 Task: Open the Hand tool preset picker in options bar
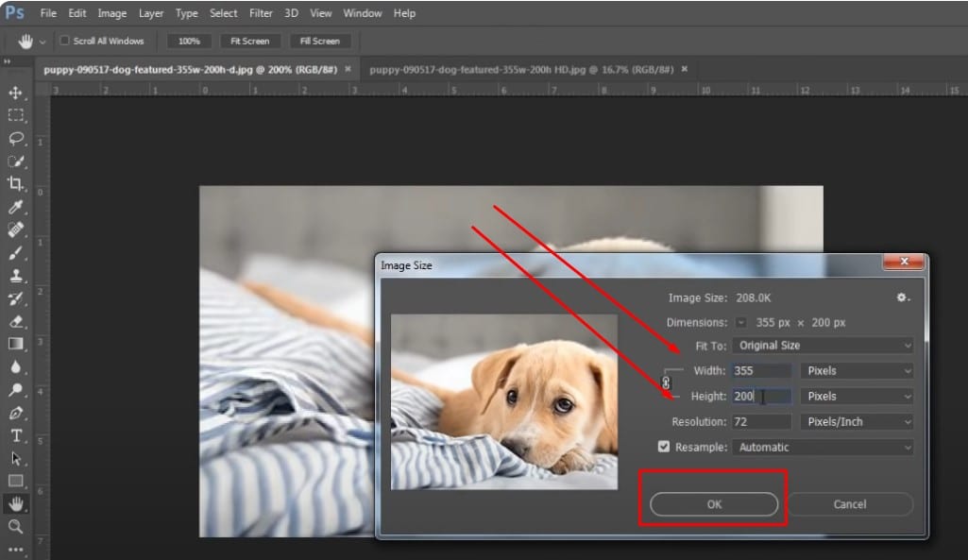tap(42, 42)
